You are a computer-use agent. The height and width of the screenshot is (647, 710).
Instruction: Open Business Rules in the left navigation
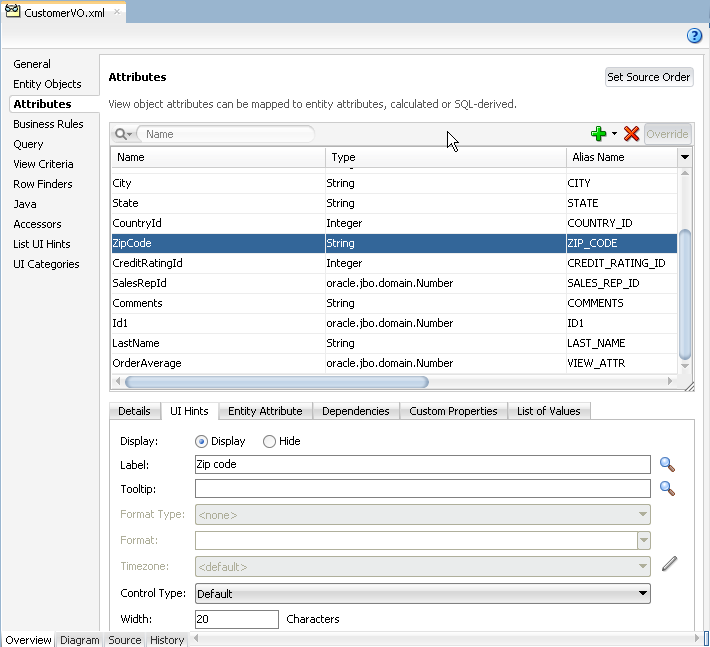(x=48, y=124)
